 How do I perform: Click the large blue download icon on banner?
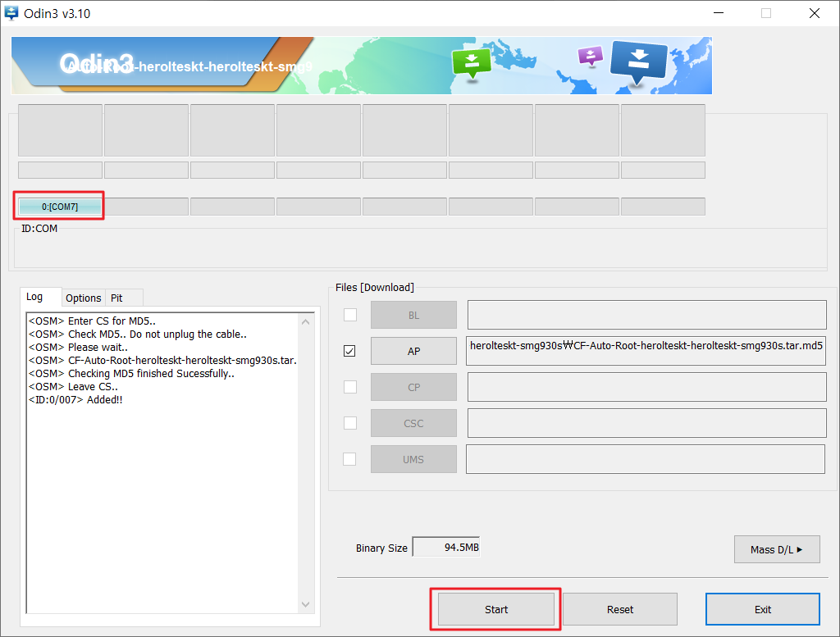pyautogui.click(x=639, y=62)
